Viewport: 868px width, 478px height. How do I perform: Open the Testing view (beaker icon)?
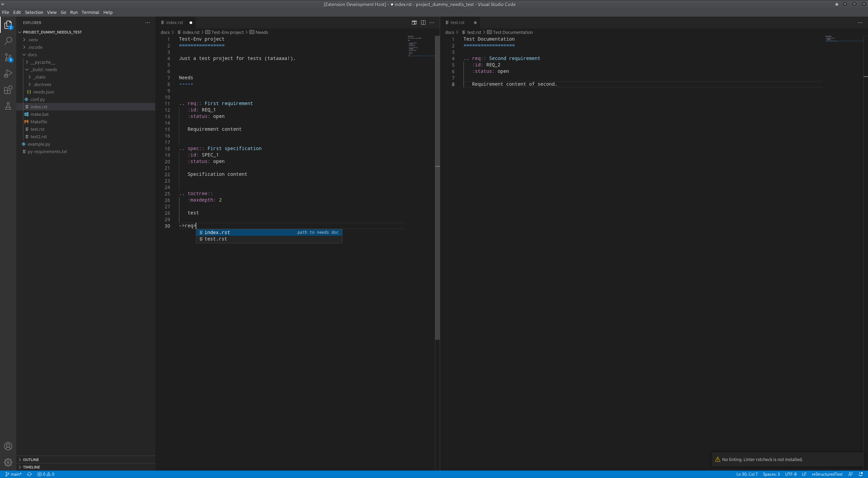[8, 106]
